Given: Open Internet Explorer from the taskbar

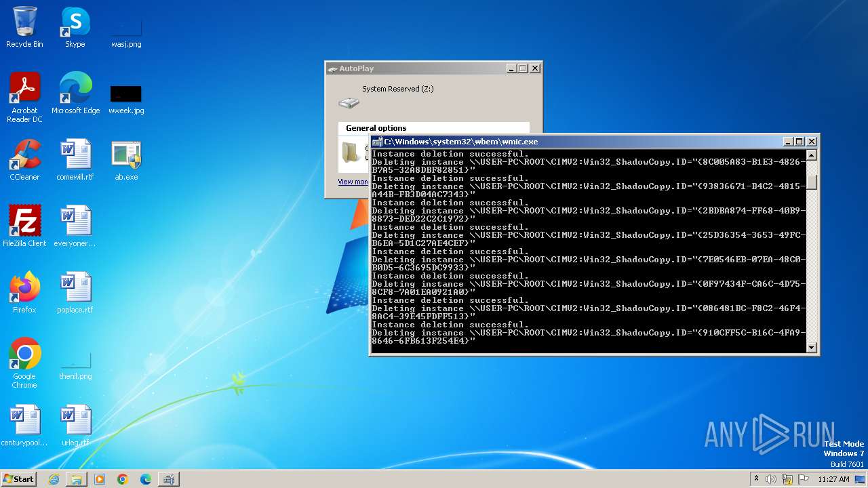Looking at the screenshot, I should click(x=54, y=479).
